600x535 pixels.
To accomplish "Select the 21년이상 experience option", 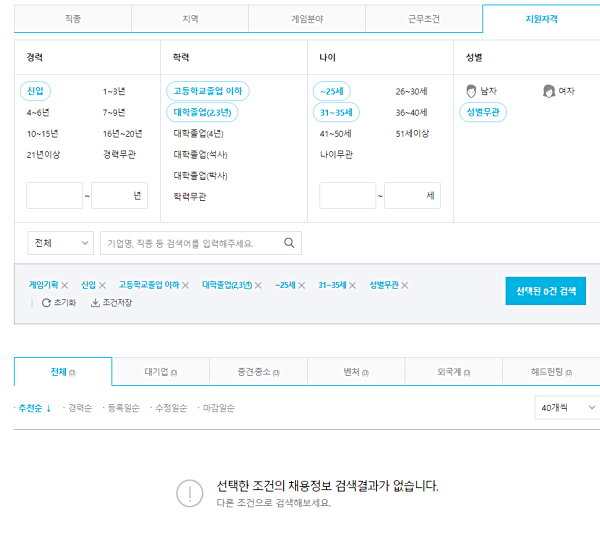I will click(43, 155).
